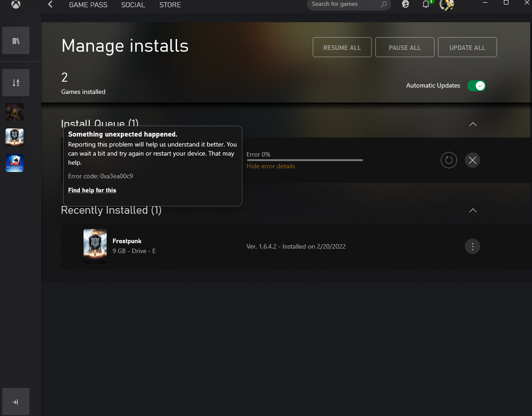Image resolution: width=532 pixels, height=416 pixels.
Task: Open the STORE tab
Action: point(170,5)
